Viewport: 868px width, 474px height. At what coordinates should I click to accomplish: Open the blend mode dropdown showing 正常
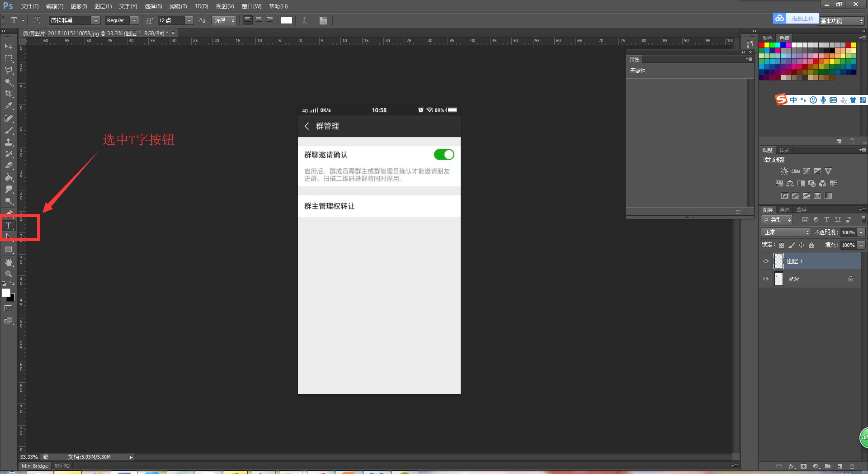785,232
